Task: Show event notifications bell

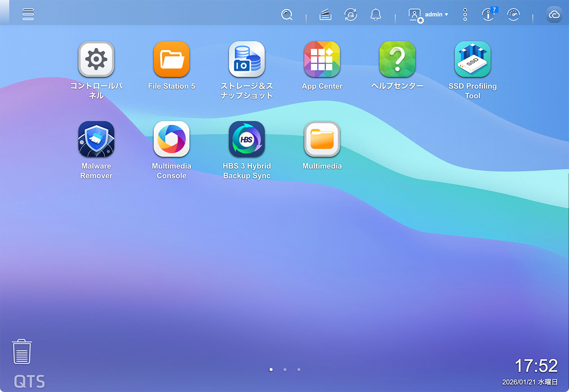Action: pos(376,15)
